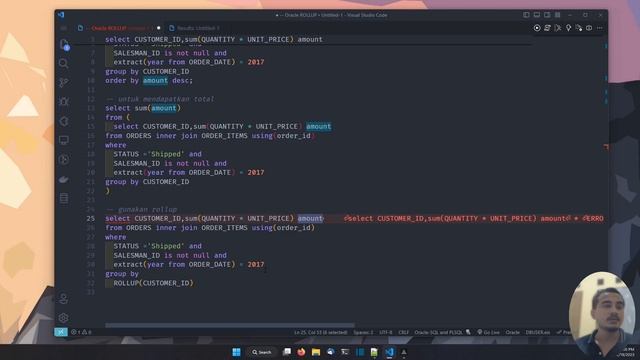Open the Source Control view

point(64,83)
